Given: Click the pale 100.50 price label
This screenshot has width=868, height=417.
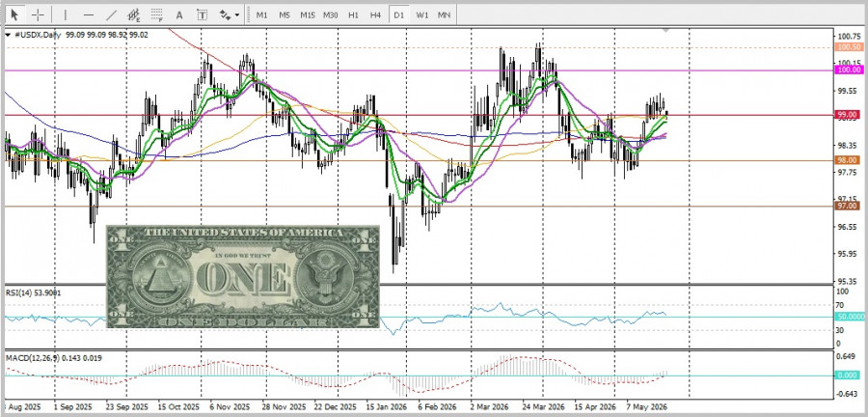Looking at the screenshot, I should [849, 47].
